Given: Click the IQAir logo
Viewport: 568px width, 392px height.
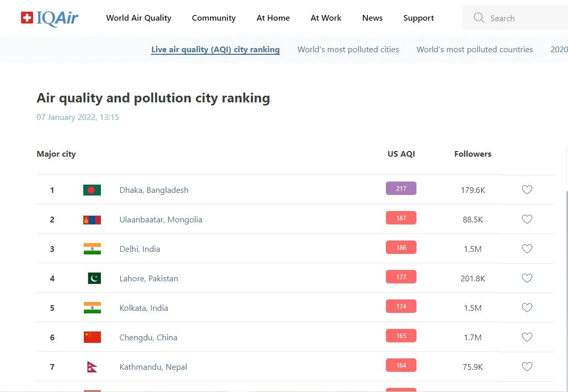Looking at the screenshot, I should tap(50, 18).
